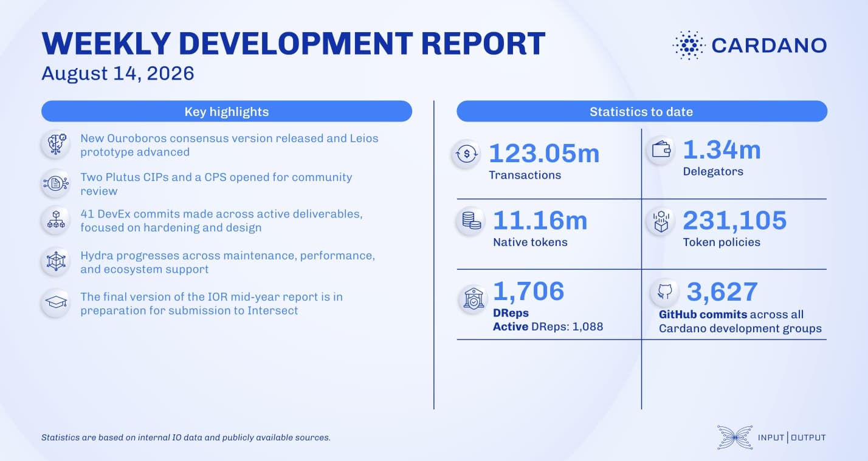
Task: Click the Hydra progress cube network icon
Action: coord(55,262)
